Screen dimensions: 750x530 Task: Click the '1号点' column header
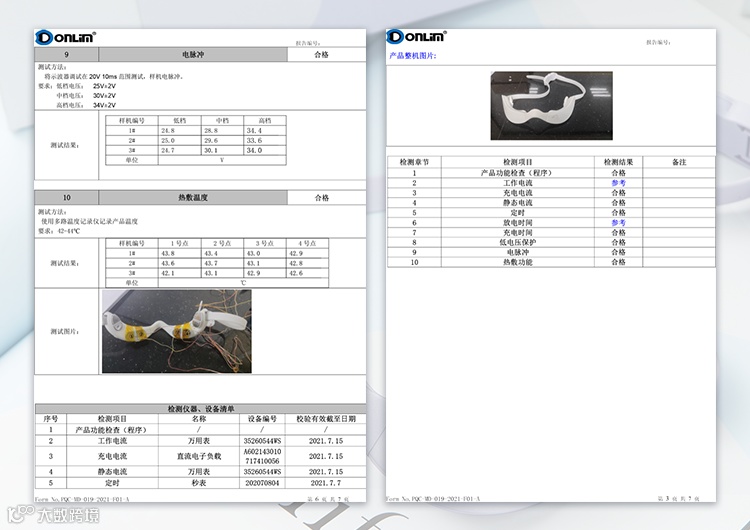179,243
